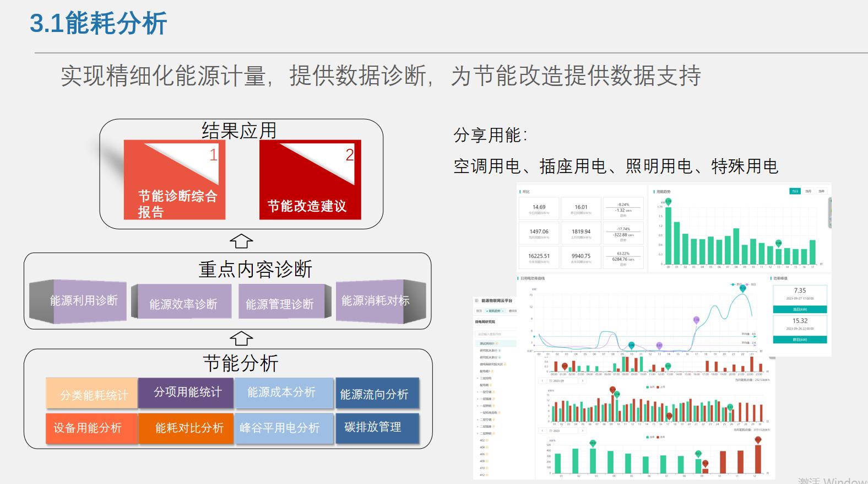Select the 当日 range tab in 用能趋势
The height and width of the screenshot is (484, 868).
pyautogui.click(x=795, y=191)
